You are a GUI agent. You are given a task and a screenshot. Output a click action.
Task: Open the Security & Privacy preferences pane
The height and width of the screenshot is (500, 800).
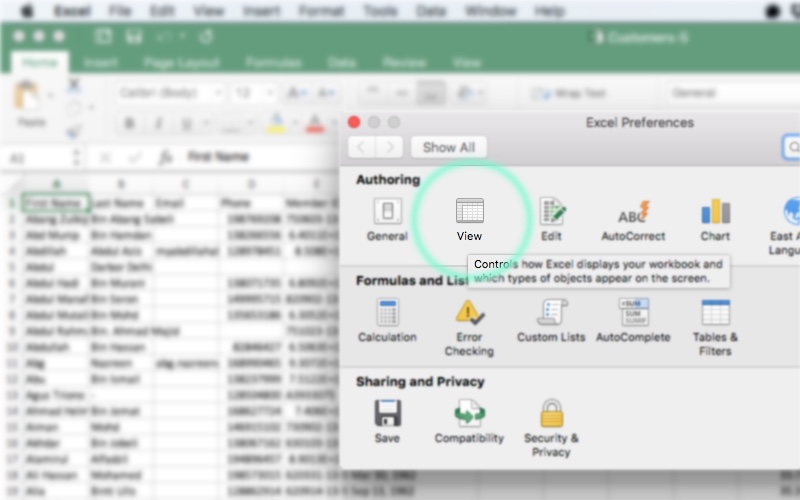point(551,429)
